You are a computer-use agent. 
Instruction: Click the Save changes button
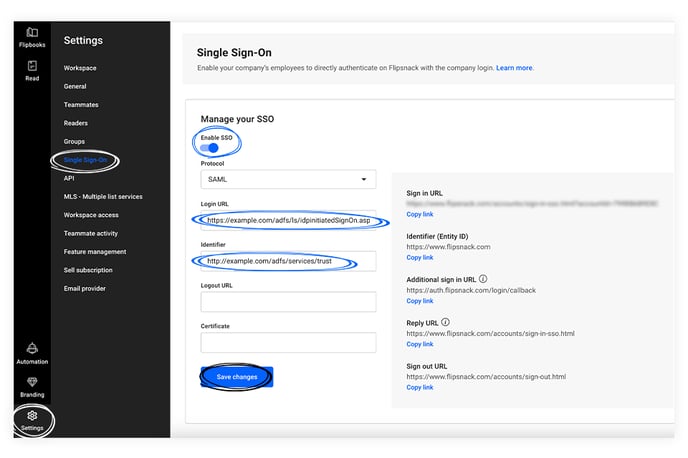point(237,377)
